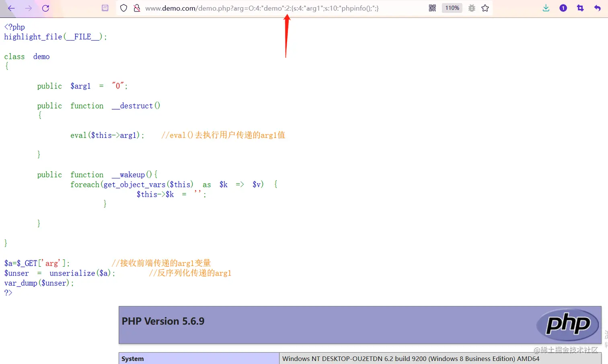This screenshot has width=608, height=364.
Task: Click the blue undo arrow icon
Action: click(x=597, y=8)
